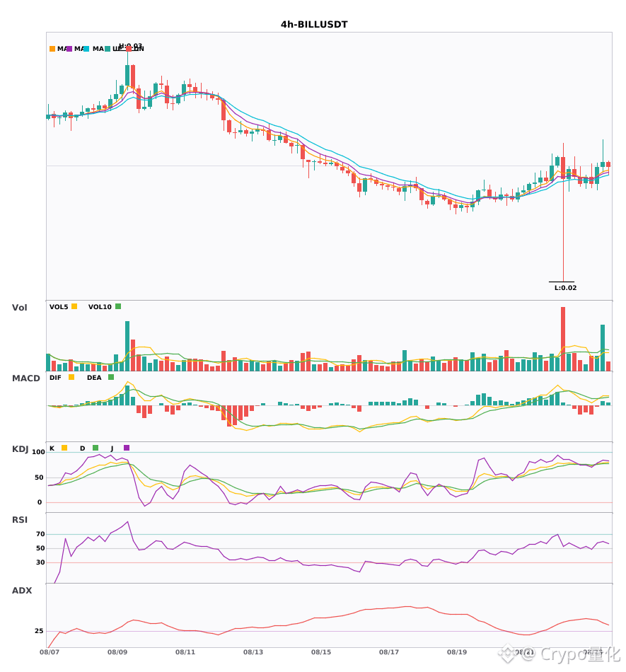Screen dimensions: 626x672
Task: Click the purple MA legend swatch
Action: (69, 49)
